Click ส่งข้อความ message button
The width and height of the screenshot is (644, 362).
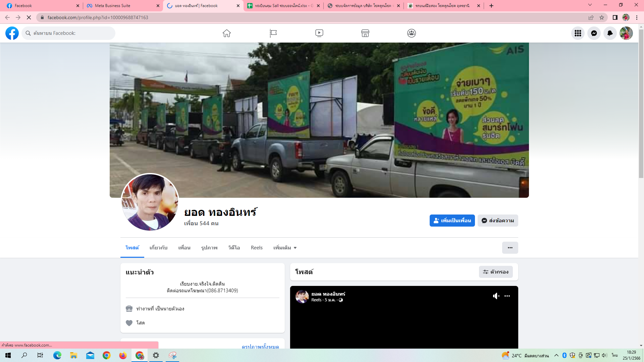tap(498, 221)
